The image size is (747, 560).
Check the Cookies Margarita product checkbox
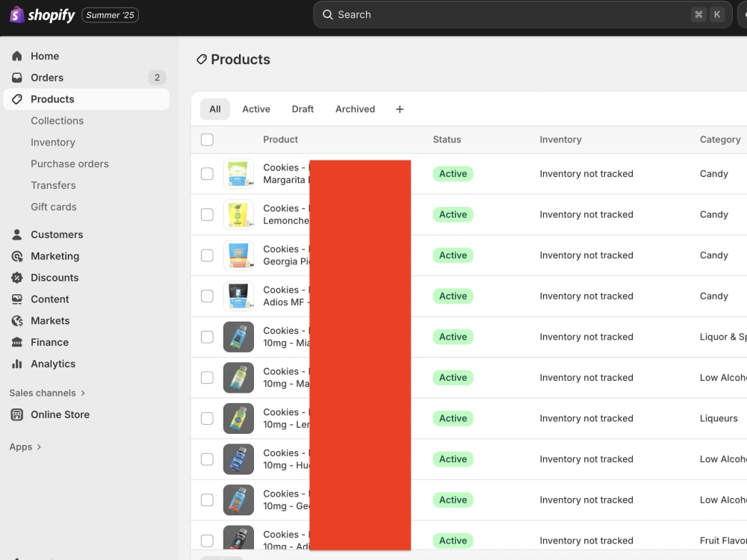point(207,174)
